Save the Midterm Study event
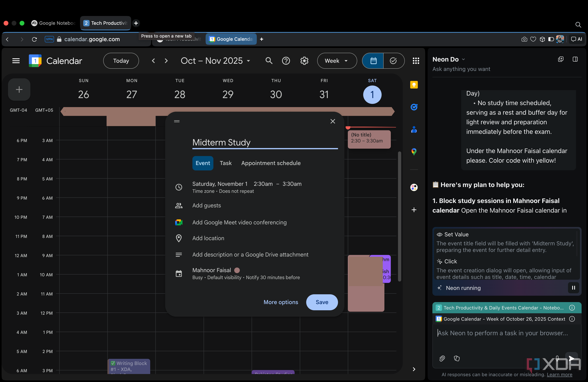Image resolution: width=588 pixels, height=382 pixels. [322, 302]
